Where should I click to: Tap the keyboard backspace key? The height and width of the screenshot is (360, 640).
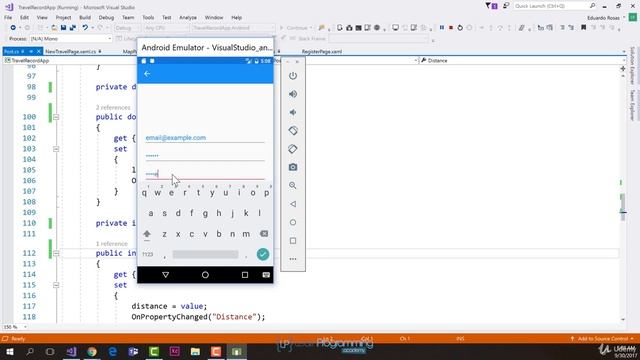(264, 234)
